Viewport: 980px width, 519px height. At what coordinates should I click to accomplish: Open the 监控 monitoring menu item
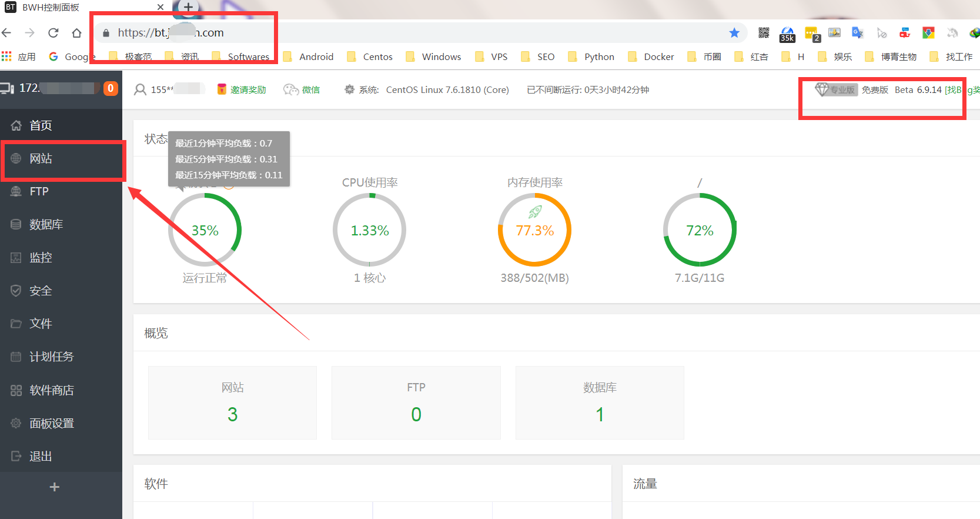(x=61, y=257)
